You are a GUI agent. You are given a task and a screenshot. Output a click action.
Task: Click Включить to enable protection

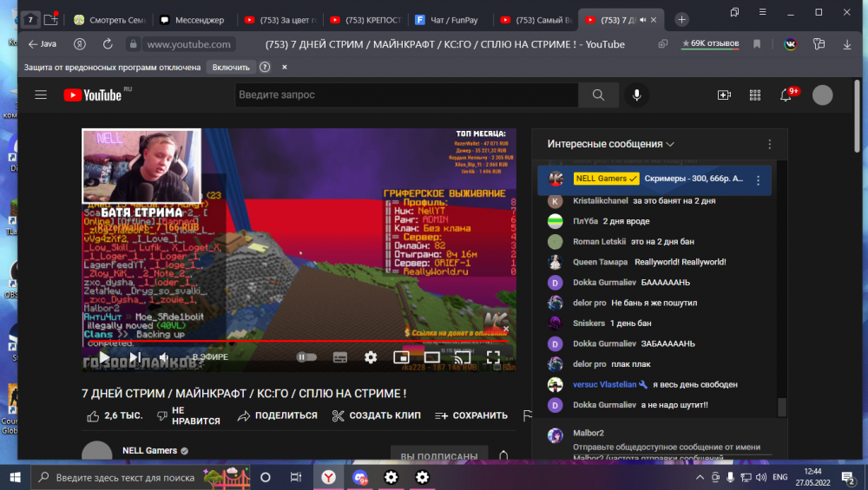tap(231, 68)
